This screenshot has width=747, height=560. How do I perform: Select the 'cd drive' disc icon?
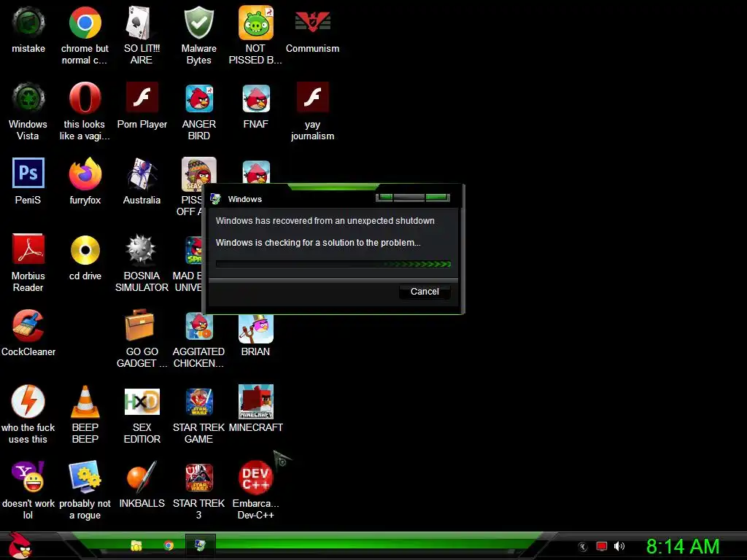click(x=85, y=250)
